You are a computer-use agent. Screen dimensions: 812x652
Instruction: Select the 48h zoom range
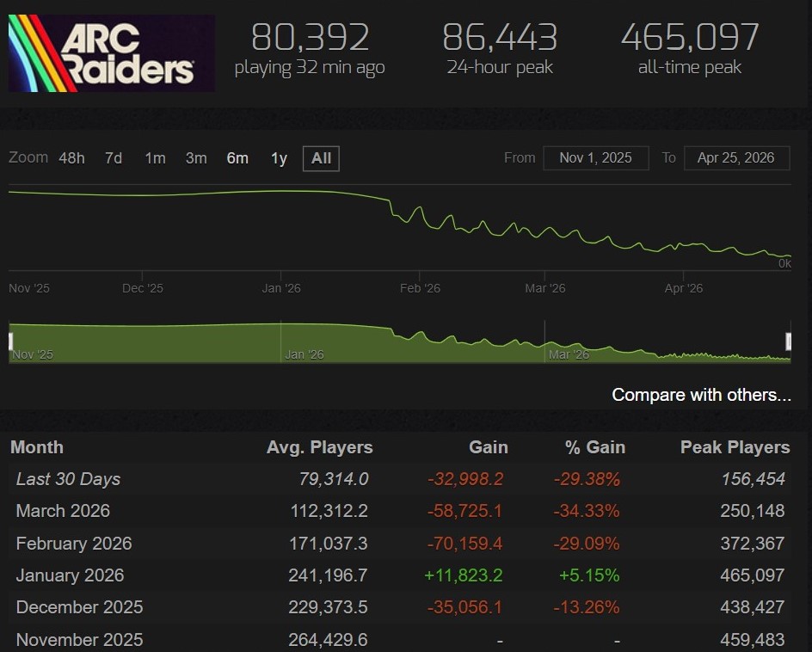pos(71,158)
